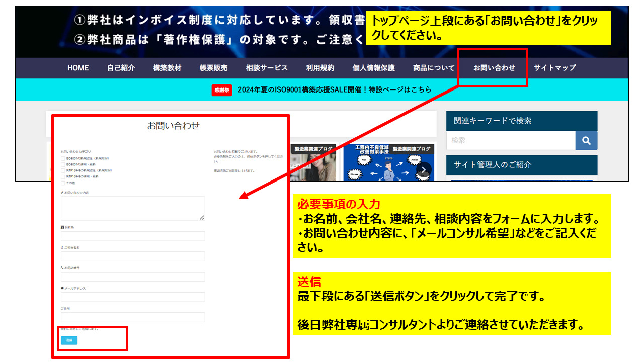Click inside the お問い合わせ内容 text area
Screen dimensions: 644x362
pos(133,207)
